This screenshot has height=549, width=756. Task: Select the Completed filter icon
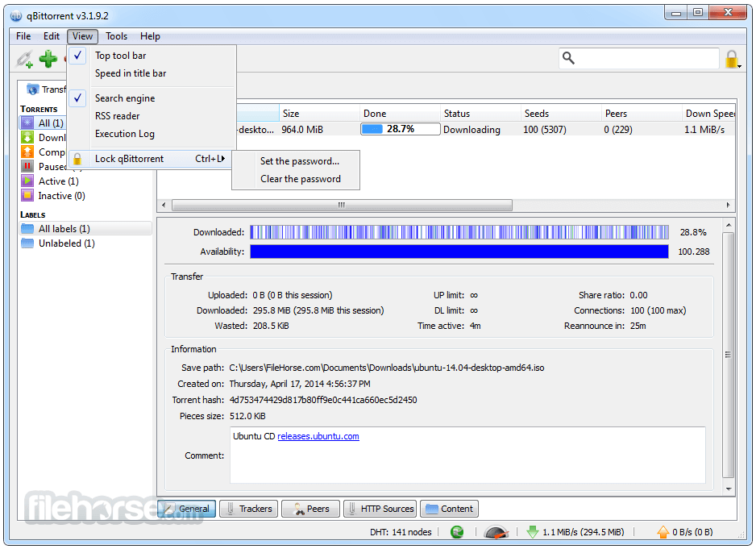point(27,152)
